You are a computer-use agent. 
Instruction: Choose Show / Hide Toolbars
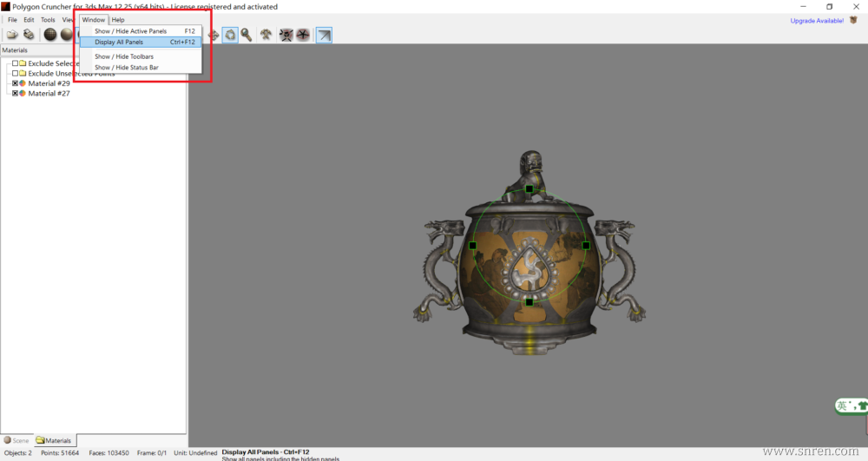pos(141,56)
